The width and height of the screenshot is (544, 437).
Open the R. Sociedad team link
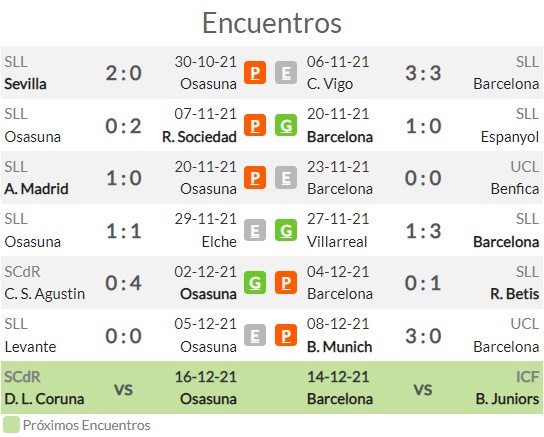(x=199, y=137)
